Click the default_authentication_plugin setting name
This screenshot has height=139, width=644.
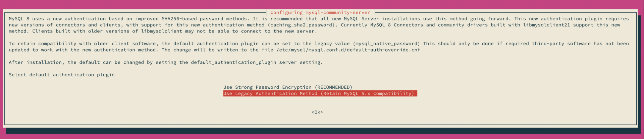[233, 62]
